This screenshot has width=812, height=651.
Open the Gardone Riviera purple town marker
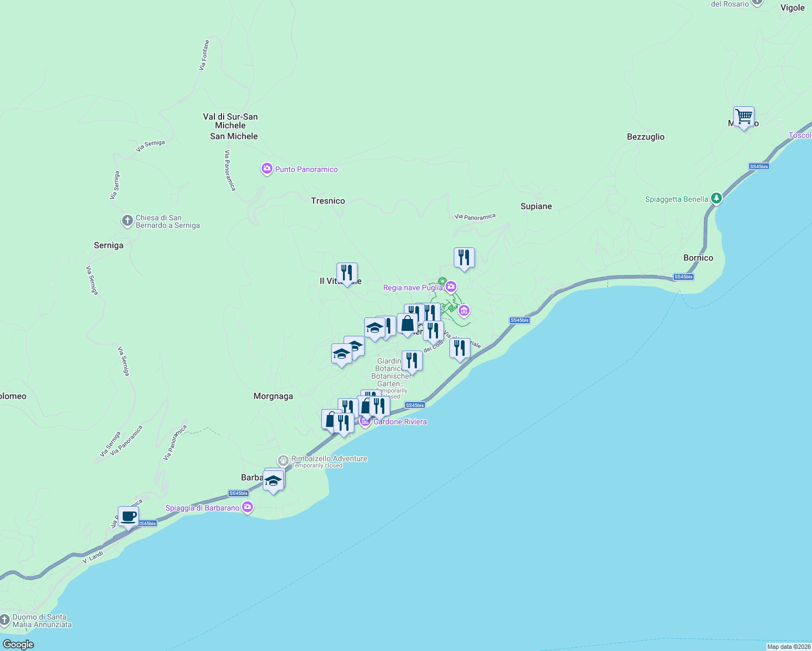point(364,421)
